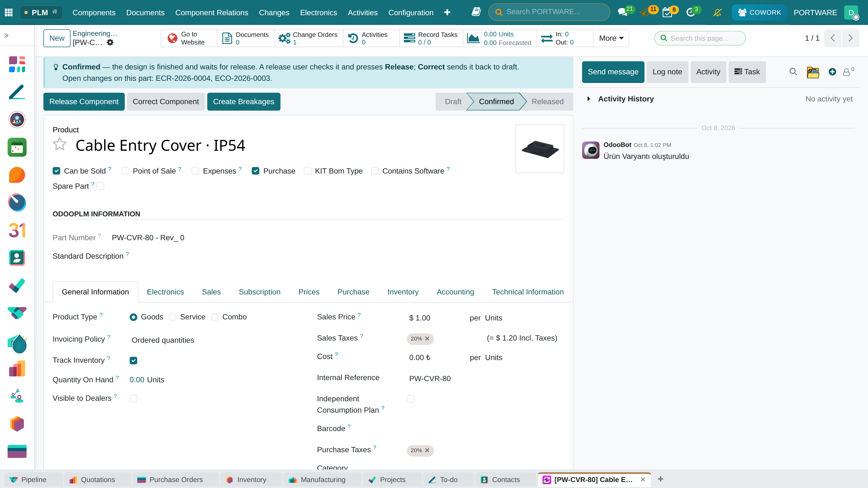Viewport: 868px width, 488px height.
Task: Open the Electronics tab in the form
Action: 165,292
